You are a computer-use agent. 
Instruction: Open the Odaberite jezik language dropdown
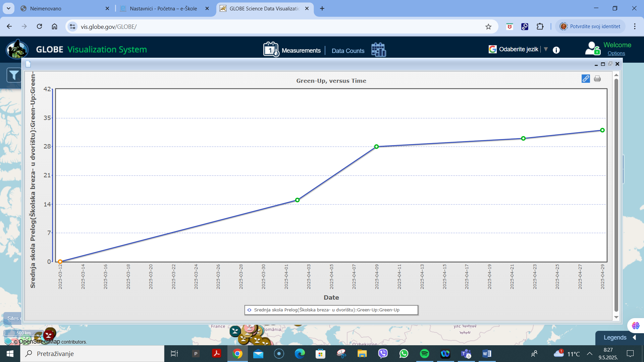pos(519,49)
